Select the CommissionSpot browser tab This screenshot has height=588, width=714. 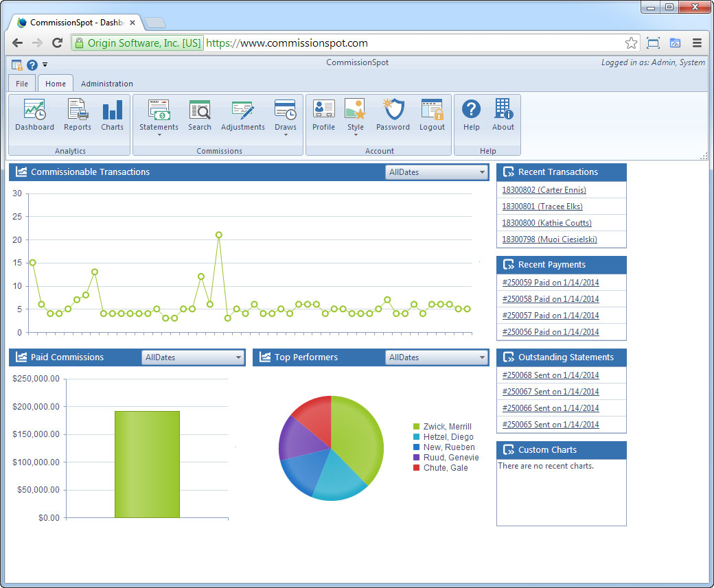[75, 23]
